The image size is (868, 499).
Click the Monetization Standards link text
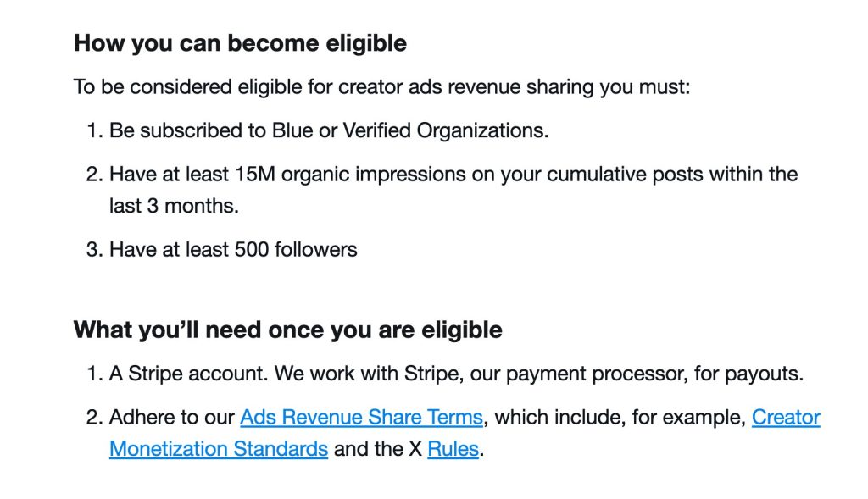point(219,449)
